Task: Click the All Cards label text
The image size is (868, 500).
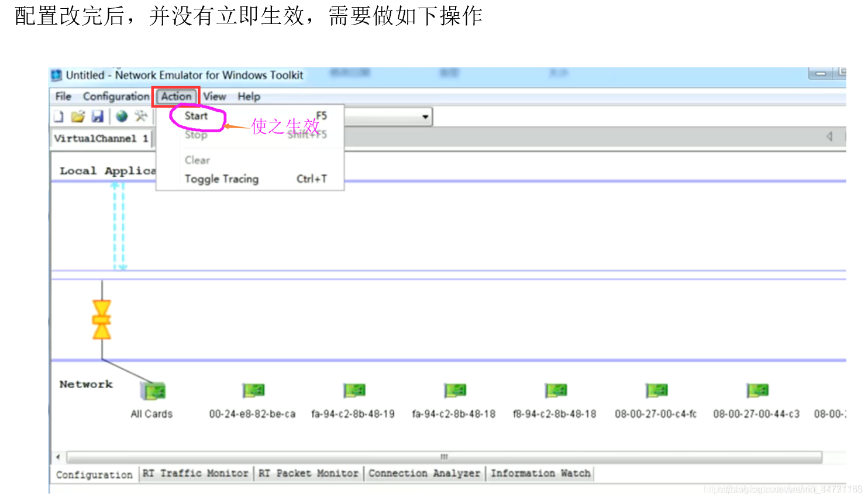Action: point(151,414)
